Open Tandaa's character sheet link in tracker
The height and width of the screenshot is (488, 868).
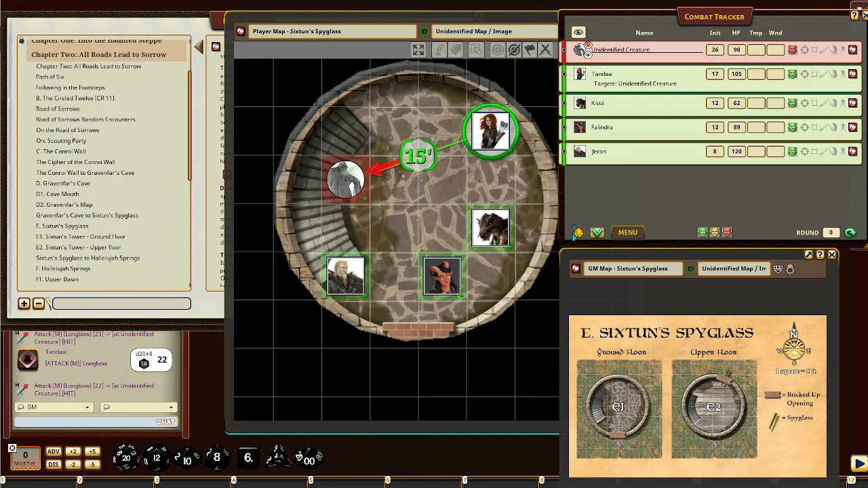(852, 74)
